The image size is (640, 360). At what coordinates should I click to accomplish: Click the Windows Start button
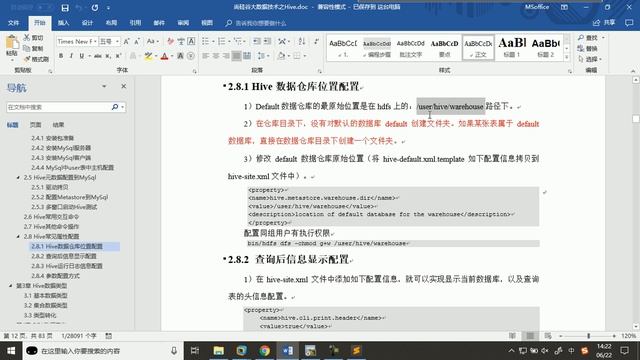(x=11, y=351)
